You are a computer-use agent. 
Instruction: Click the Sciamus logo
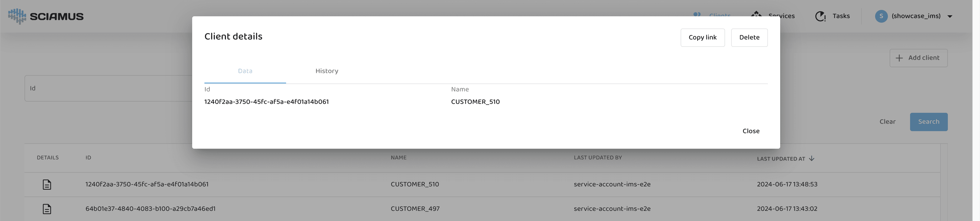(46, 16)
